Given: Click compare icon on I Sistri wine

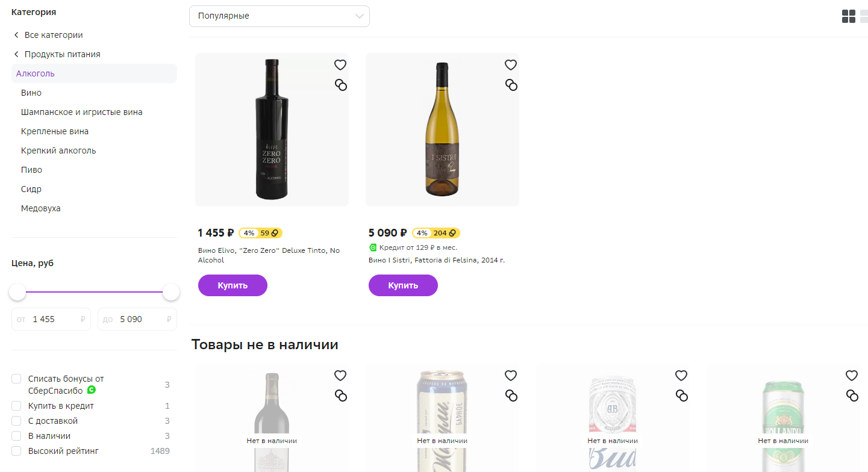Looking at the screenshot, I should point(511,85).
